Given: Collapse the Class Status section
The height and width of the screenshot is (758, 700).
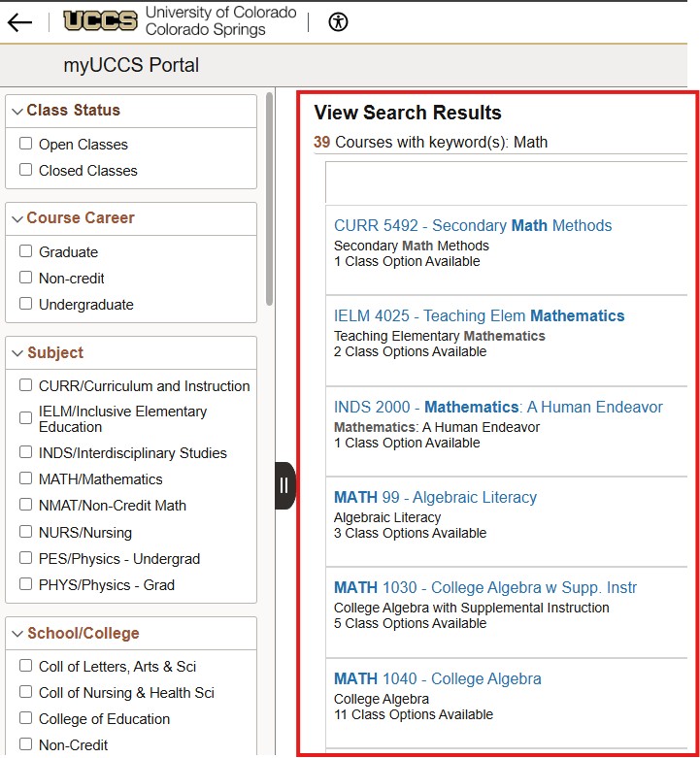Looking at the screenshot, I should [x=17, y=112].
